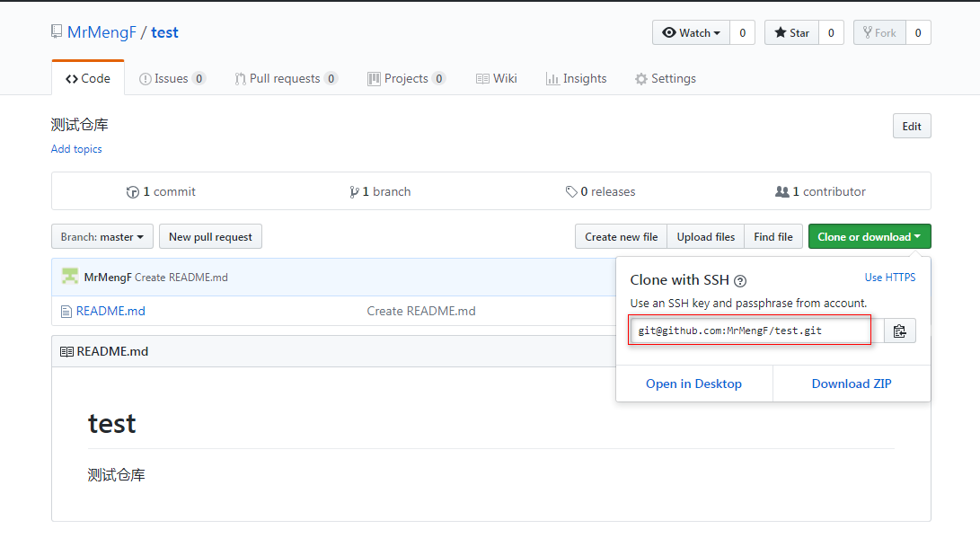The image size is (980, 538).
Task: Click Open in Desktop
Action: click(693, 384)
